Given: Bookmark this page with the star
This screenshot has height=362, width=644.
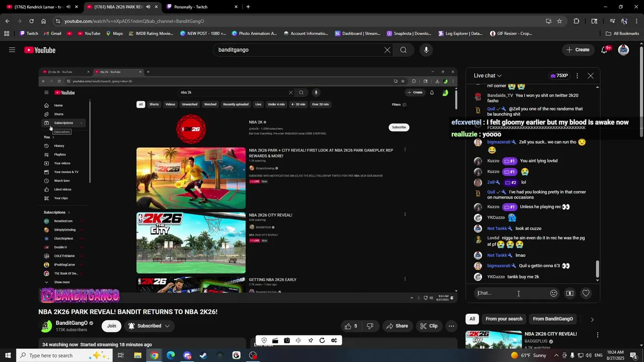Looking at the screenshot, I should point(559,21).
